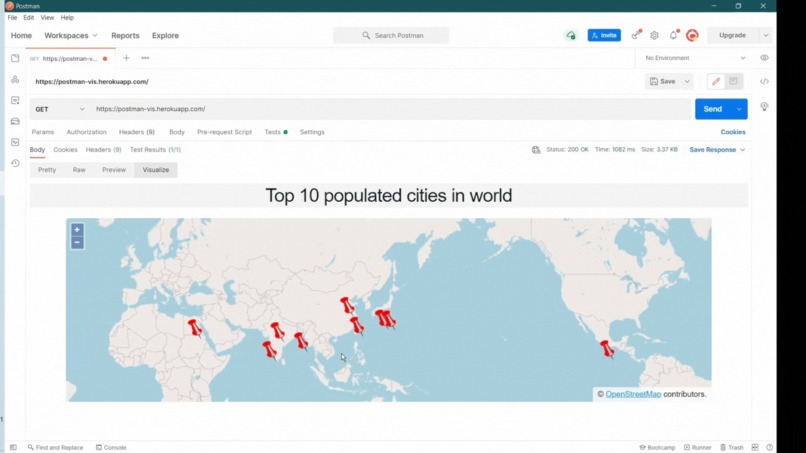Click the map pin over Mexico
The width and height of the screenshot is (806, 453).
(607, 349)
